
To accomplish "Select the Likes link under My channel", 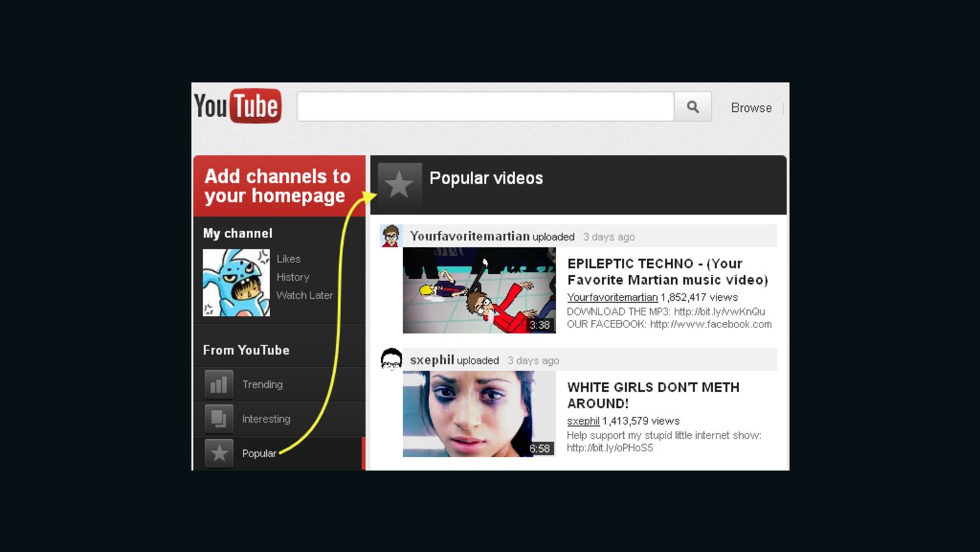I will coord(287,258).
